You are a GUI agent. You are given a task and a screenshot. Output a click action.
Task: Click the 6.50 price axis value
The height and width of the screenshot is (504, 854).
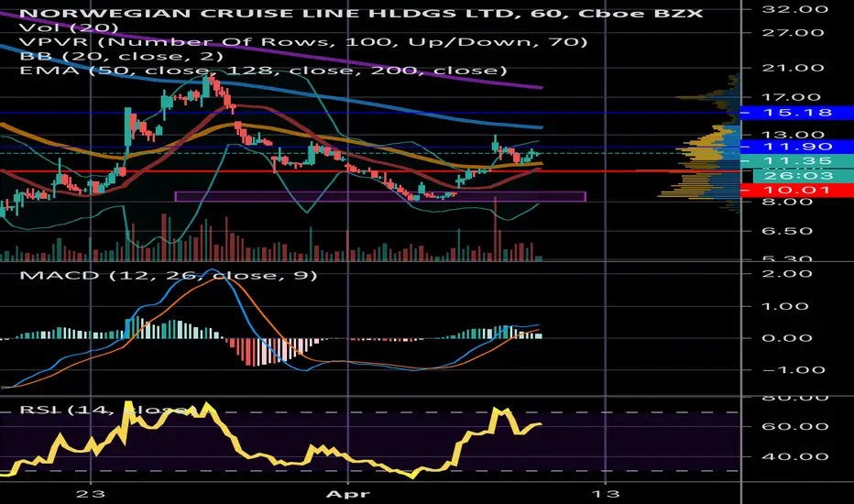coord(795,231)
